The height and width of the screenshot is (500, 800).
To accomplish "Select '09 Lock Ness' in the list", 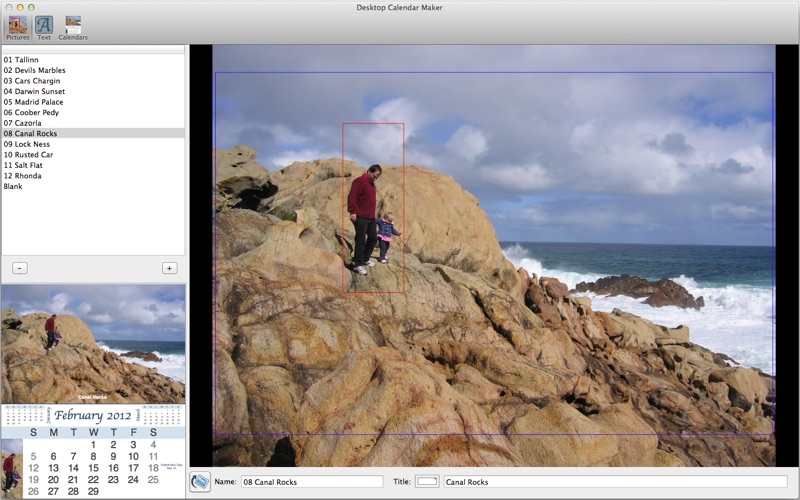I will click(93, 144).
